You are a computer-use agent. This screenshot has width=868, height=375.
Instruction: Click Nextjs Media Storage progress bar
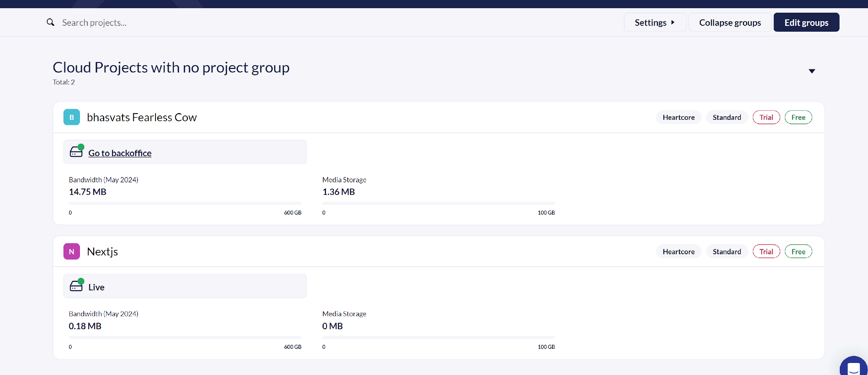point(438,337)
